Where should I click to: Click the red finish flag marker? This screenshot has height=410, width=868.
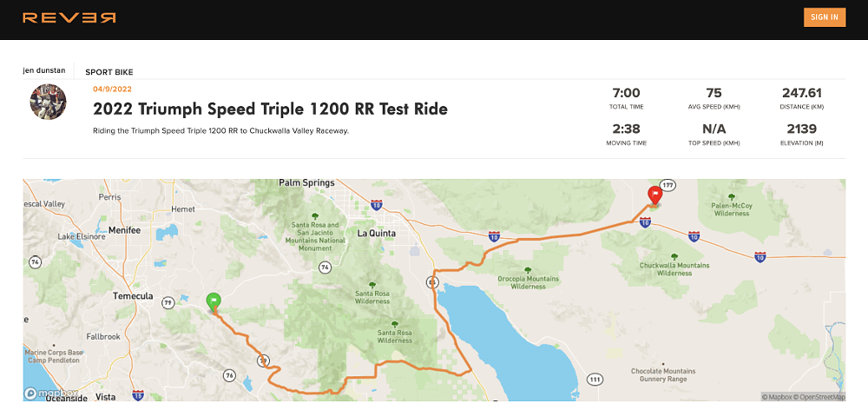[655, 195]
